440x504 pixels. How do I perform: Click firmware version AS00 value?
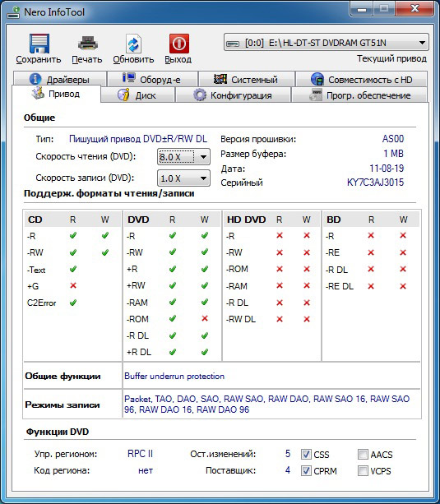tap(393, 139)
